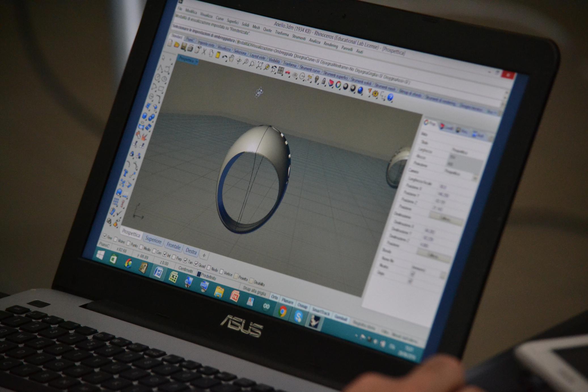Toggle the Fine osnap checkbox
The width and height of the screenshot is (588, 392).
point(105,236)
